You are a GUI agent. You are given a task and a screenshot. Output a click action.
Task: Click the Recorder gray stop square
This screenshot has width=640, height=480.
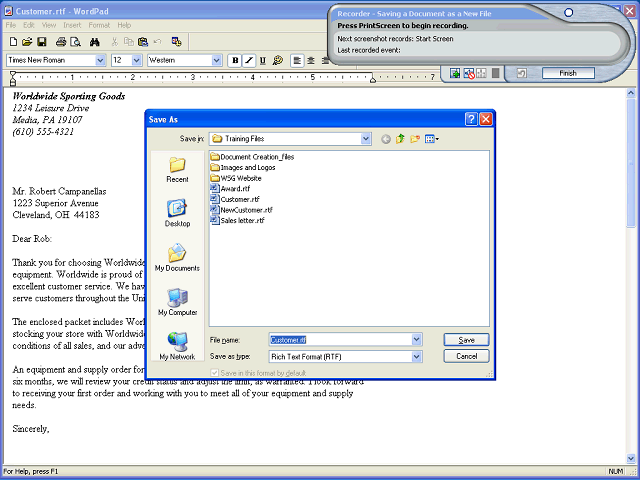(495, 73)
